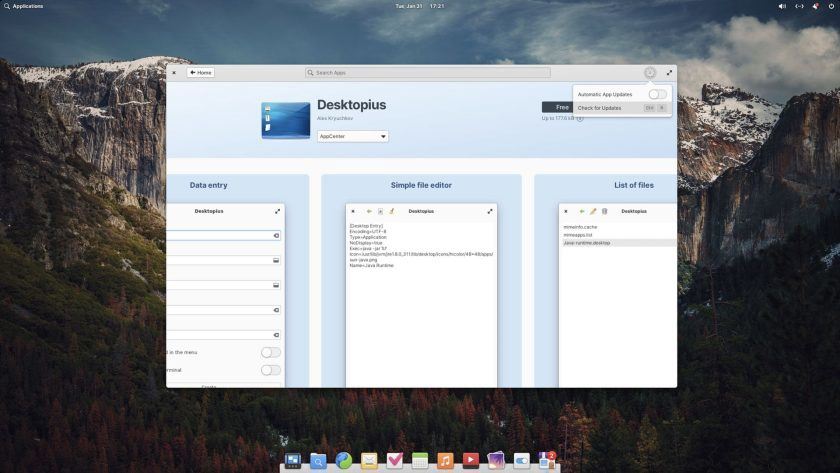Click the Home back button
Screen dimensions: 840x473
tap(201, 73)
